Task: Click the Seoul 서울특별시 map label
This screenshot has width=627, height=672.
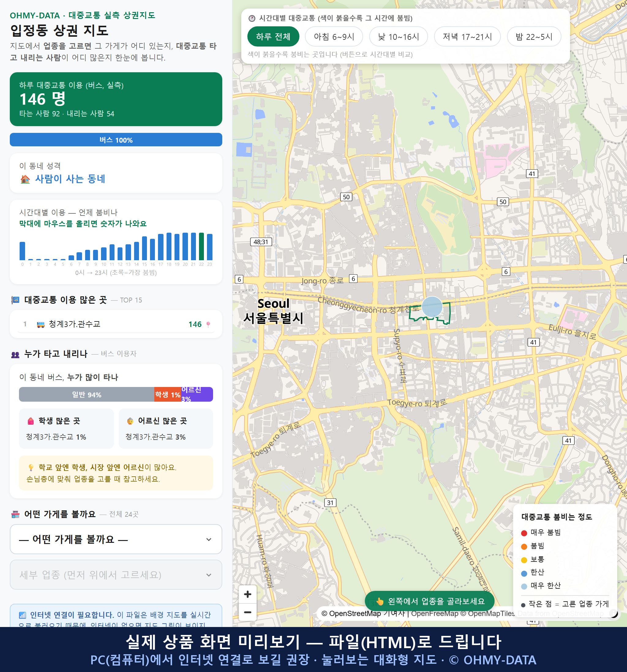Action: click(x=273, y=311)
